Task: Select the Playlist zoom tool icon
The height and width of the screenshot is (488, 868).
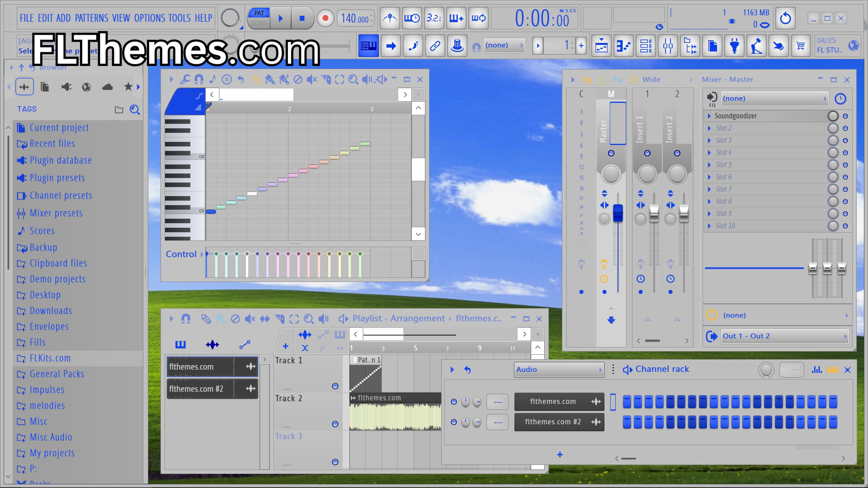Action: tap(309, 319)
